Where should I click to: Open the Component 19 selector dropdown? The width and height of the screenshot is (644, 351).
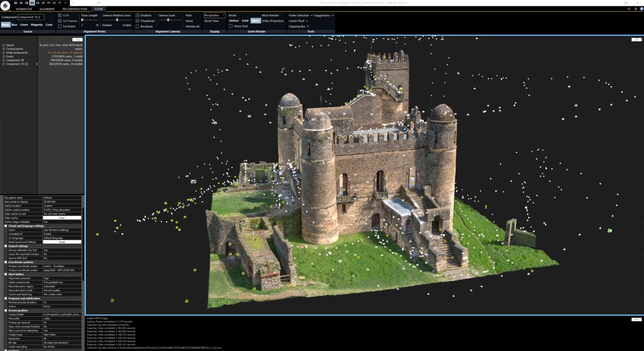[x=43, y=16]
